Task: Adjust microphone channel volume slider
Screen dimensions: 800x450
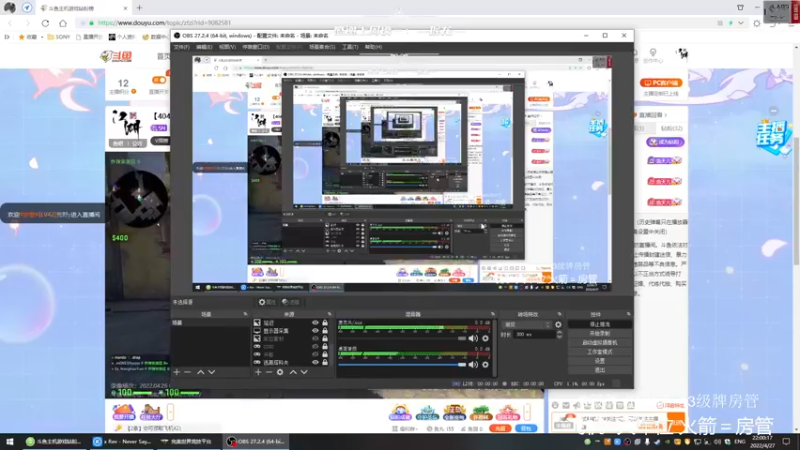Action: point(402,338)
